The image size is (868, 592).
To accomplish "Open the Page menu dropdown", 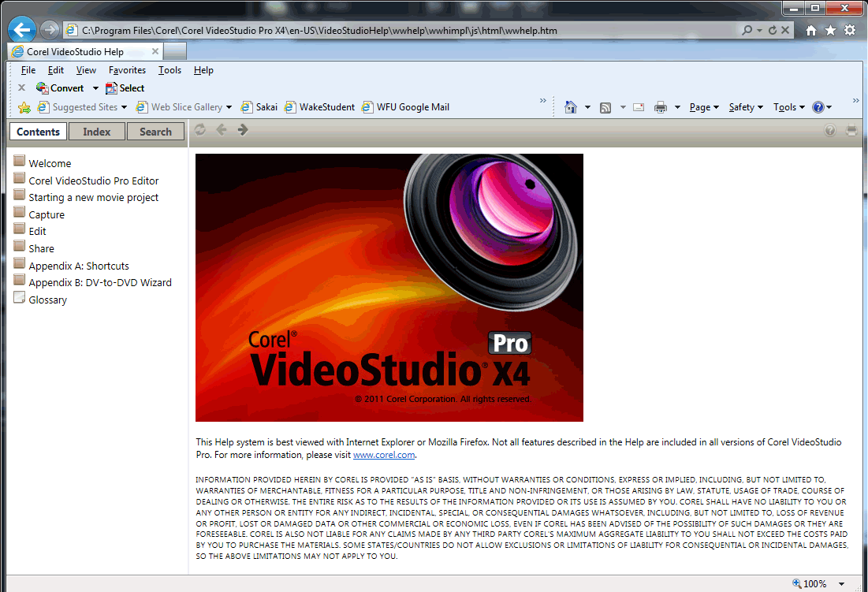I will pos(704,107).
